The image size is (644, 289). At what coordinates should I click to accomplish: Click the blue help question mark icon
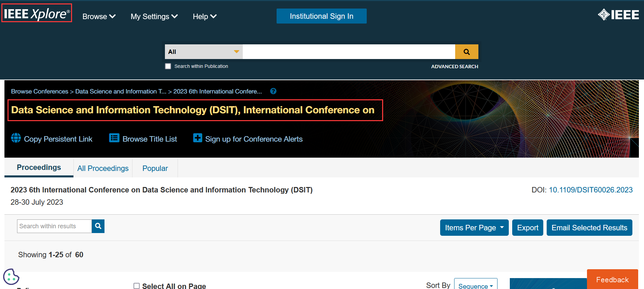coord(273,91)
